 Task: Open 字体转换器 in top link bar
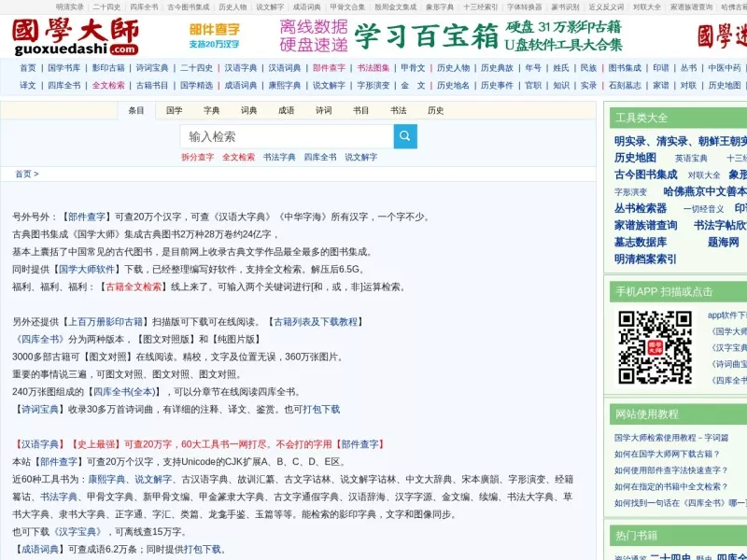524,7
